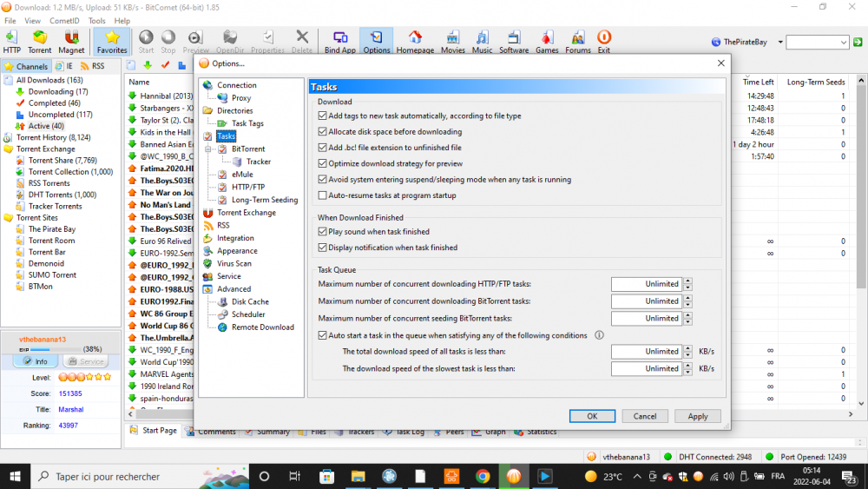Click the Windows search box in taskbar
The width and height of the screenshot is (868, 489).
point(139,476)
